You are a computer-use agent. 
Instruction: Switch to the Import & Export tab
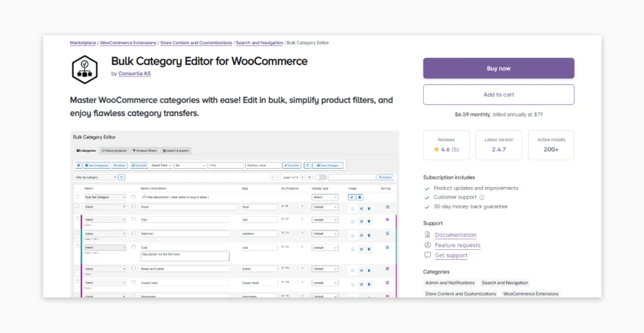click(x=176, y=151)
